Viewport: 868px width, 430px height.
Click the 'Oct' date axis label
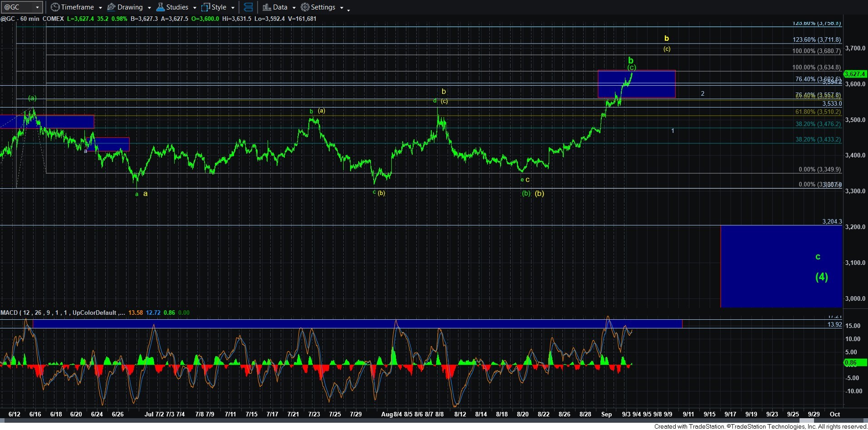tap(835, 414)
